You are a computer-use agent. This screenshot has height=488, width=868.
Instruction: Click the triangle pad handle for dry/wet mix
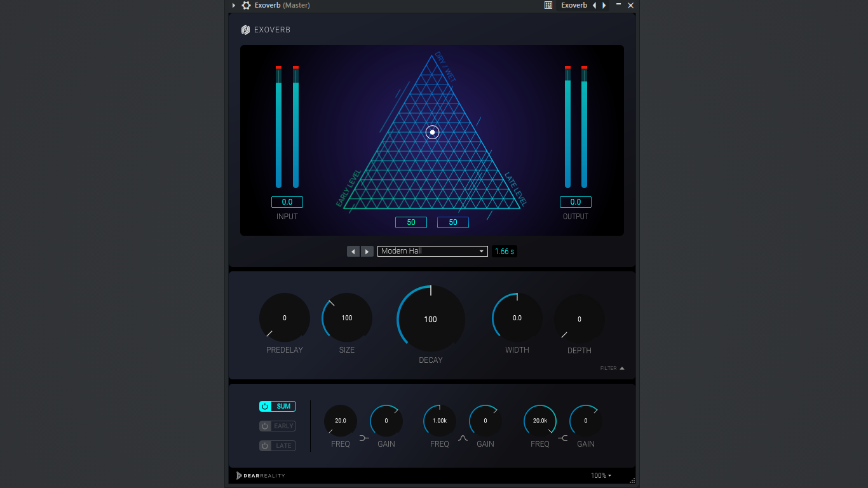tap(432, 132)
